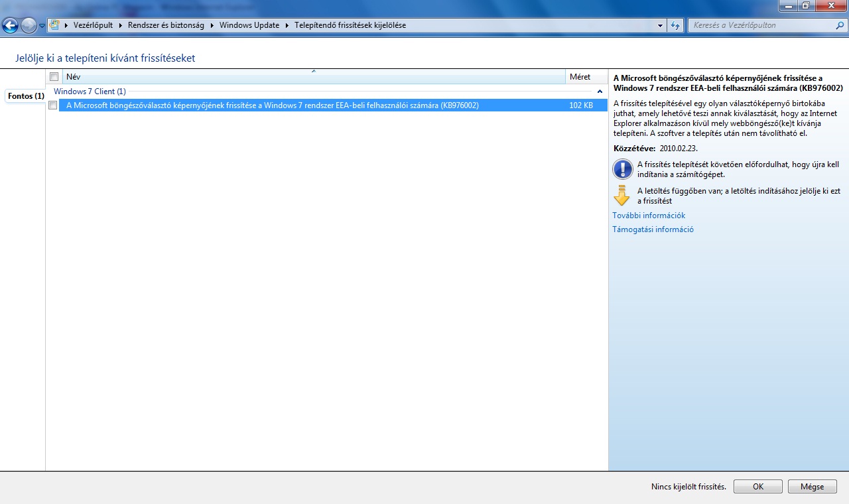Open the recent pages dropdown beside navigation arrows
849x504 pixels.
pyautogui.click(x=42, y=26)
